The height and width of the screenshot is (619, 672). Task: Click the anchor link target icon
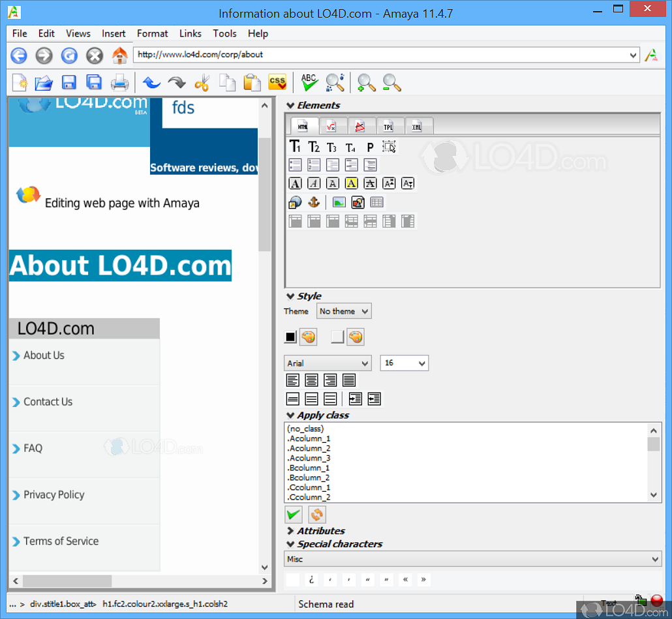314,202
